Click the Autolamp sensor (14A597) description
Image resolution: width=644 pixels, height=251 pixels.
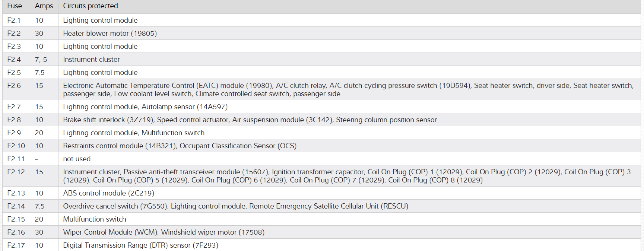coord(184,107)
